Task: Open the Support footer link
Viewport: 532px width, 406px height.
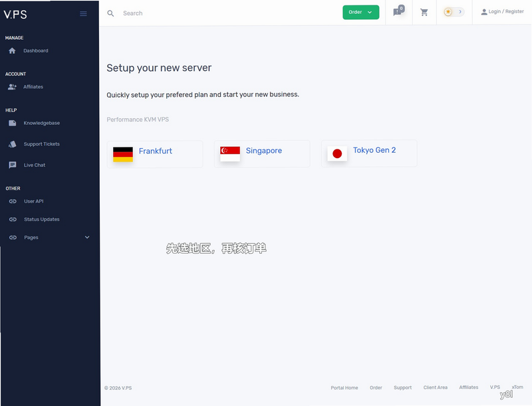Action: click(403, 387)
